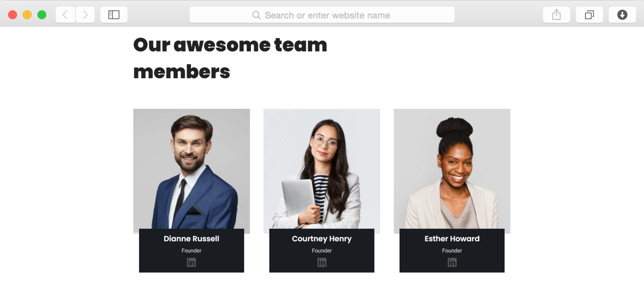The height and width of the screenshot is (302, 644).
Task: Open Dianne Russell's LinkedIn icon
Action: click(191, 262)
